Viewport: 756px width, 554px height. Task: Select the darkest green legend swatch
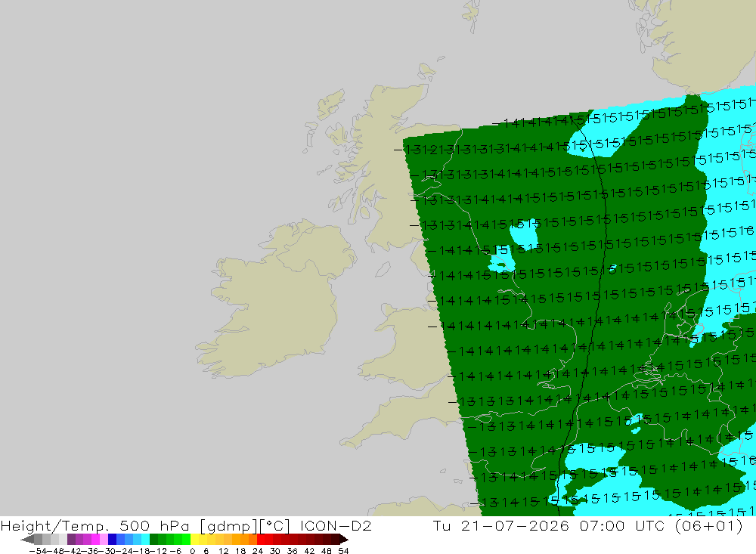153,540
